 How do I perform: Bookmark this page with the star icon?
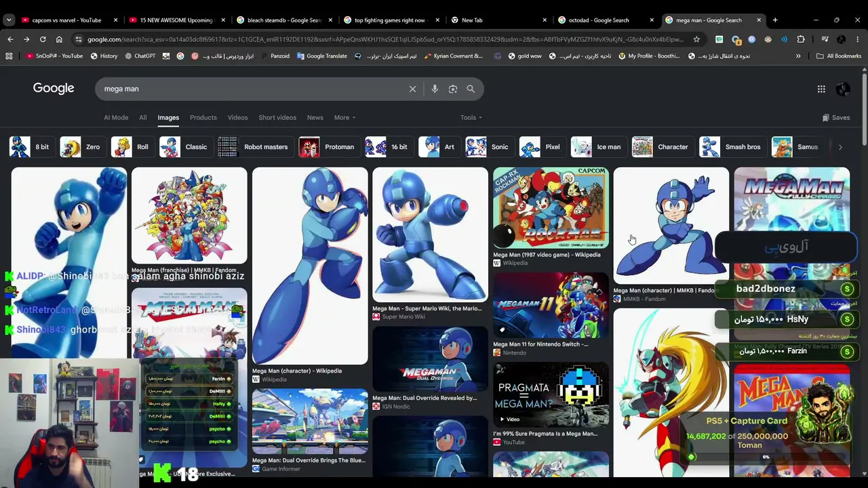tap(696, 39)
